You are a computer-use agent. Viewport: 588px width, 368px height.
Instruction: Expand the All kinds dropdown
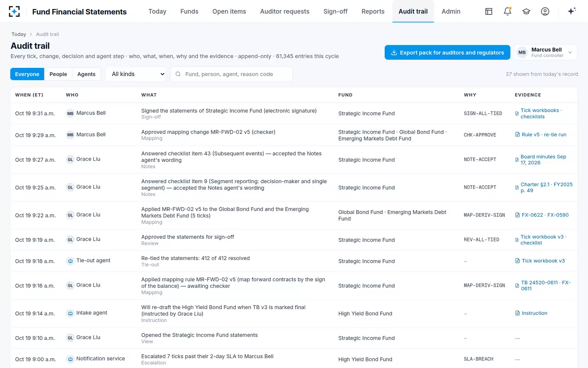point(136,74)
